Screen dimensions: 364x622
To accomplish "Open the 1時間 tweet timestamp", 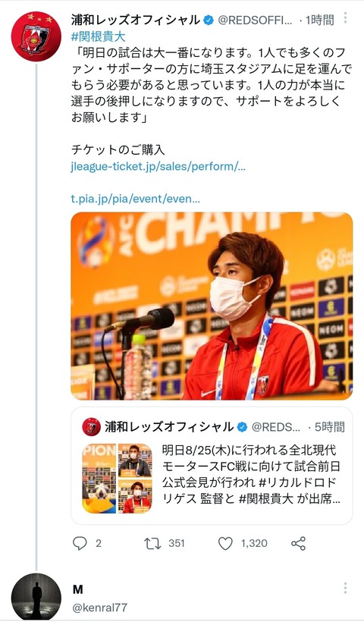I will 320,20.
